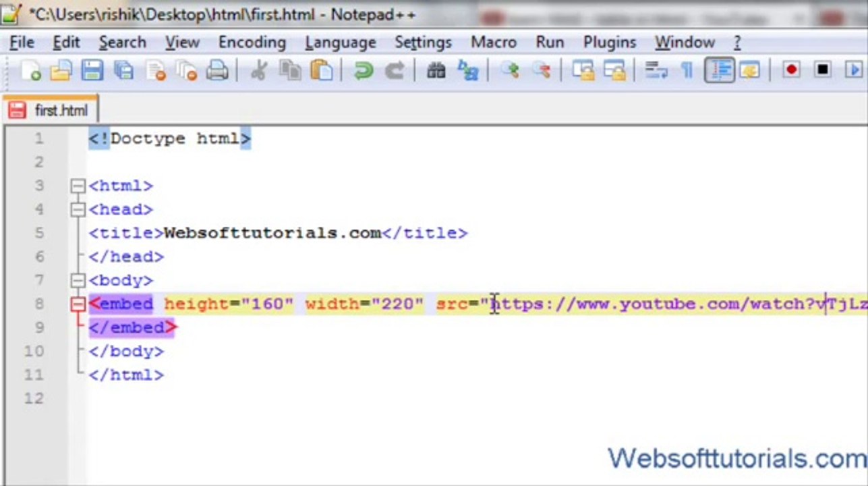Click the width value "220" on line 8
Screen dimensions: 868x486
(398, 304)
